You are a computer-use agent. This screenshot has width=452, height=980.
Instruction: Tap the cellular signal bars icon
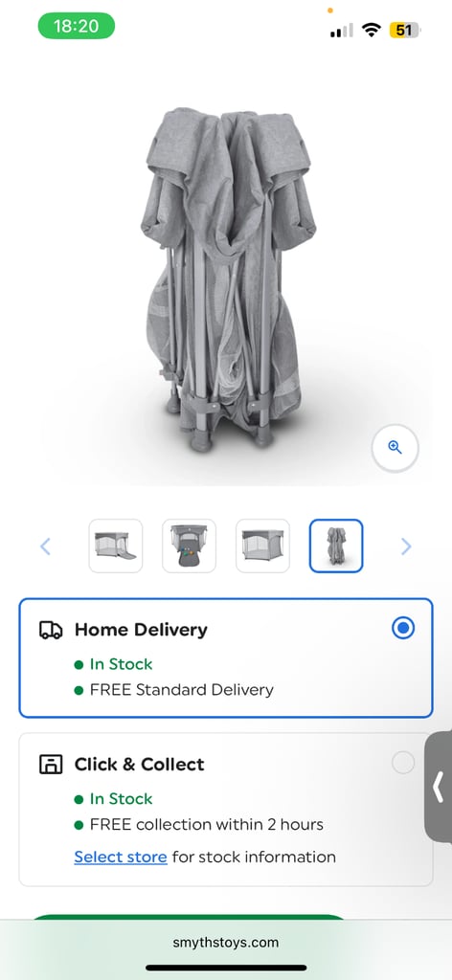pyautogui.click(x=341, y=30)
